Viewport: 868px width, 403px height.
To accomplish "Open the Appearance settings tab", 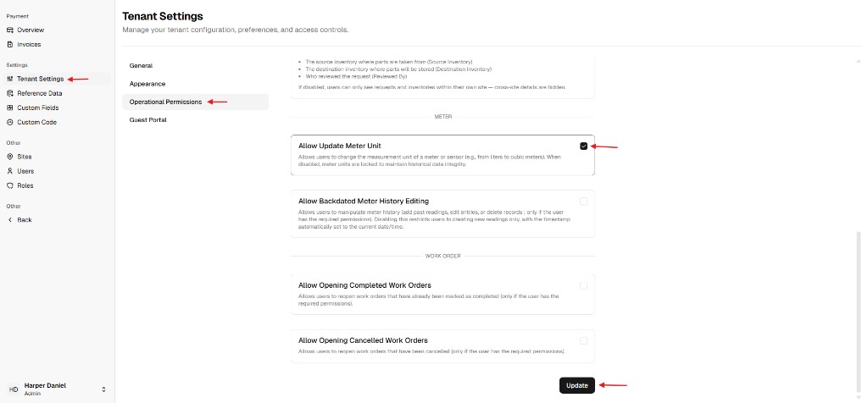I will coord(196,84).
